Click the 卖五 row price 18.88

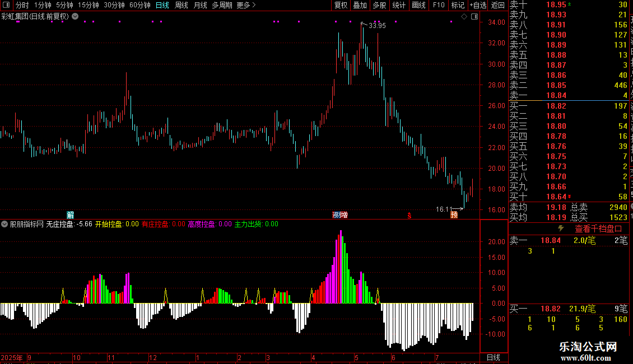(556, 55)
